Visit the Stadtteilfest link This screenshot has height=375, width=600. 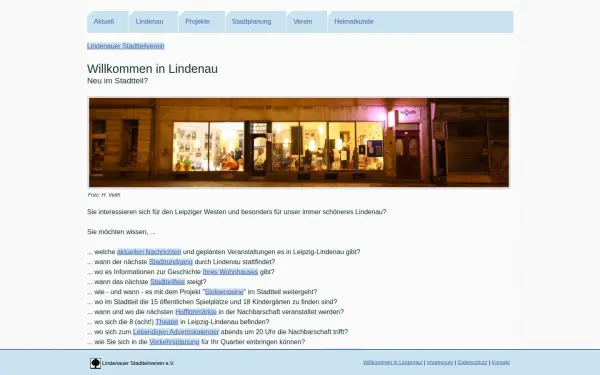(x=167, y=282)
